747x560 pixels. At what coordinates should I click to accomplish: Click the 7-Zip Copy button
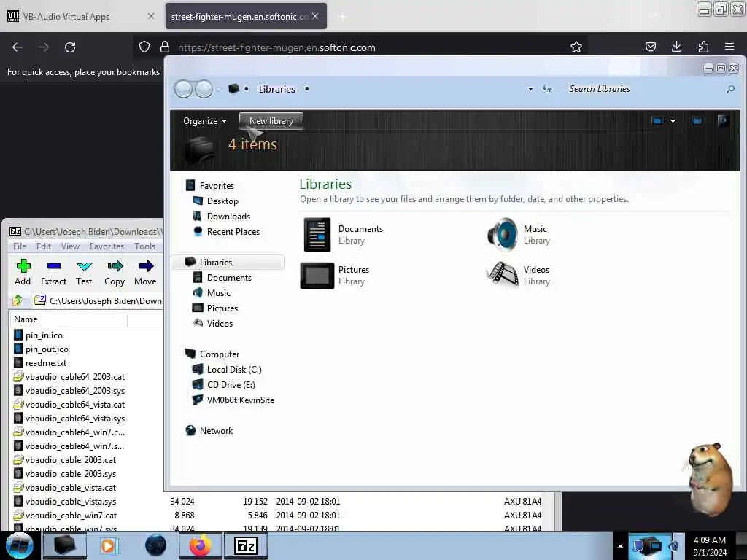click(x=115, y=273)
